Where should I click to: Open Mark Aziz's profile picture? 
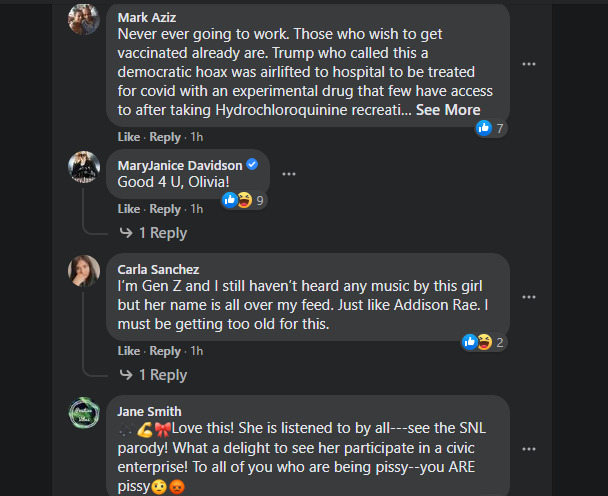pos(83,21)
